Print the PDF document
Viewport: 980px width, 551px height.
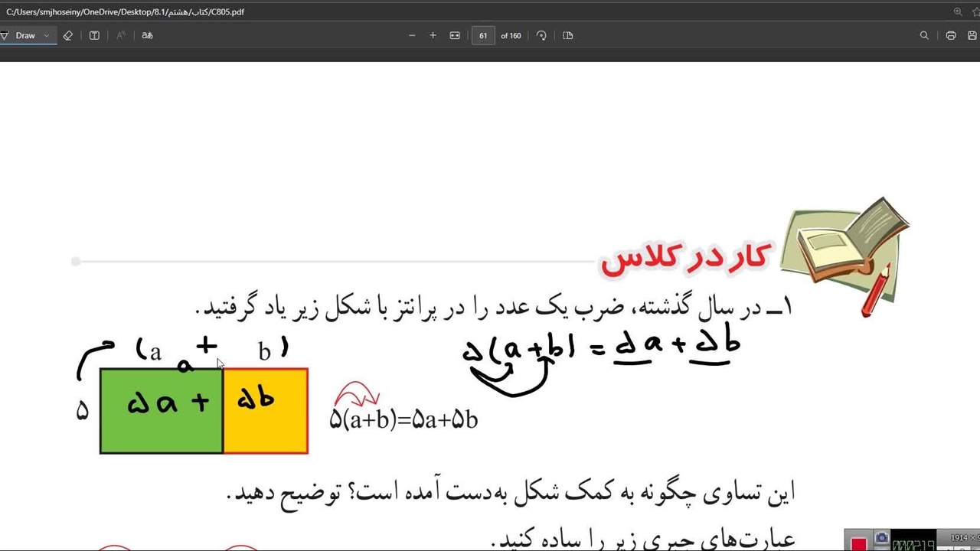point(951,36)
